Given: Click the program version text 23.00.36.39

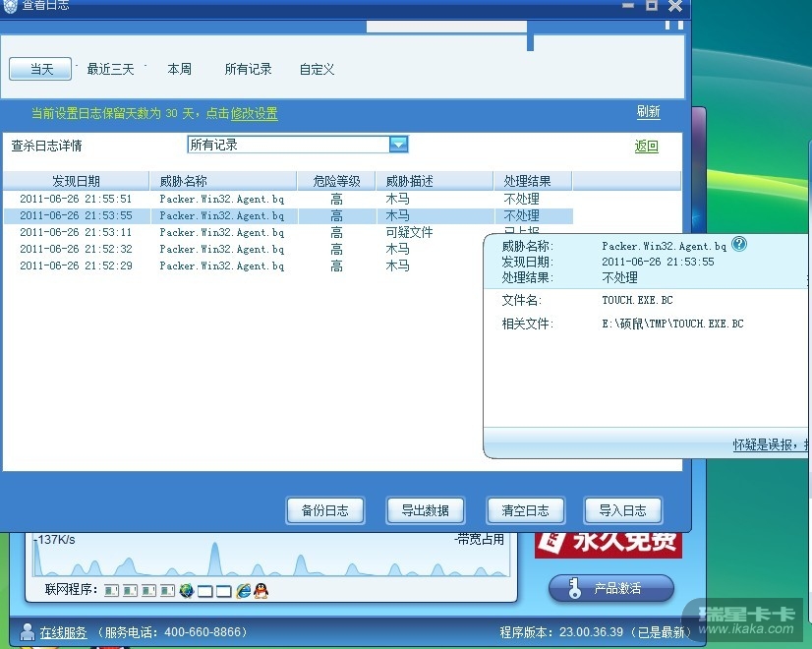Looking at the screenshot, I should tap(592, 632).
